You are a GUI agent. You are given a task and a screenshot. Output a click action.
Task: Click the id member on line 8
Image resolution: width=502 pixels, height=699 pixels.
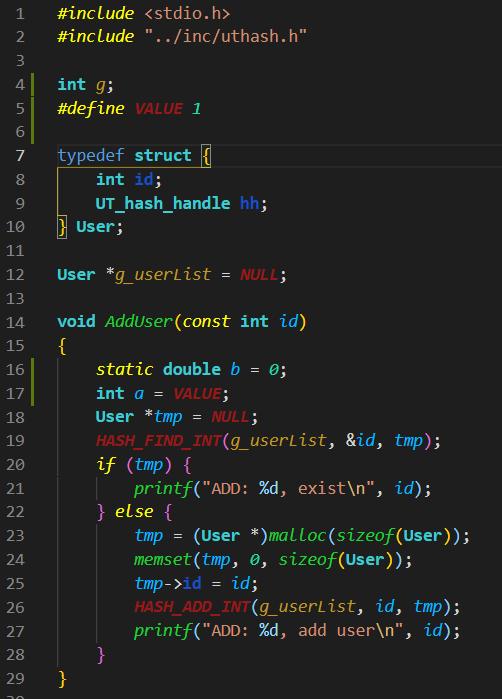tap(144, 179)
